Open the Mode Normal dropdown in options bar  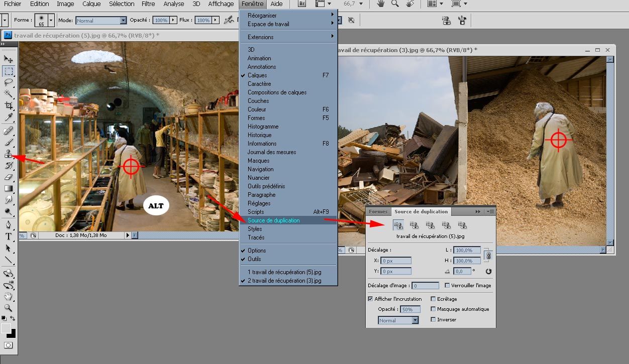pyautogui.click(x=101, y=21)
